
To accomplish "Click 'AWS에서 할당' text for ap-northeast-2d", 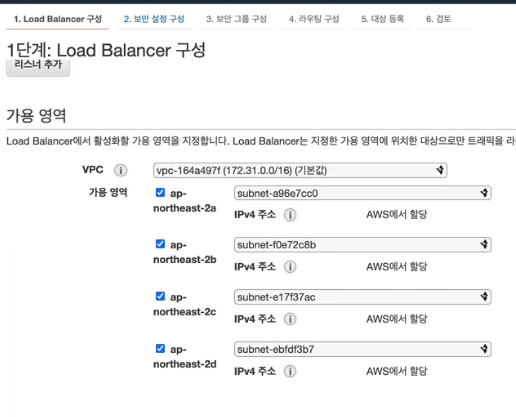I will 396,371.
